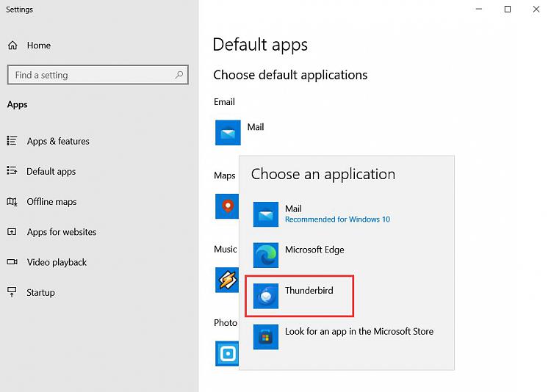This screenshot has width=551, height=392.
Task: Click Recommended for Windows 10 text
Action: 337,219
